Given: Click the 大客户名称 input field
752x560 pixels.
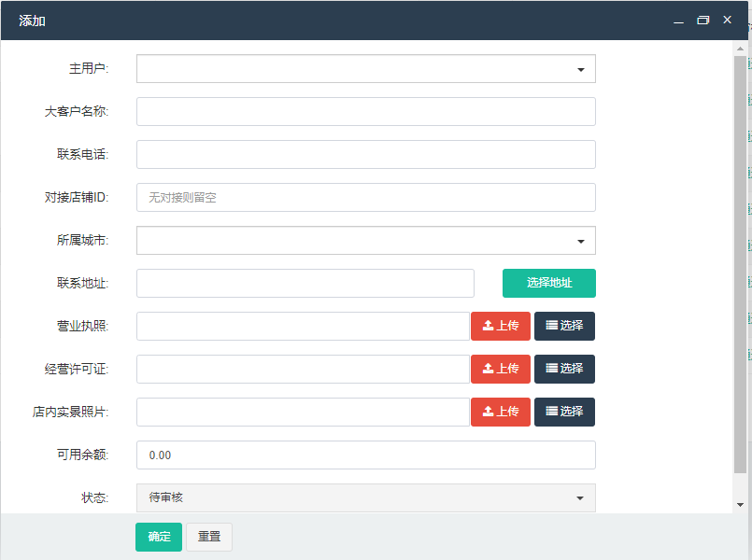Looking at the screenshot, I should click(x=366, y=112).
